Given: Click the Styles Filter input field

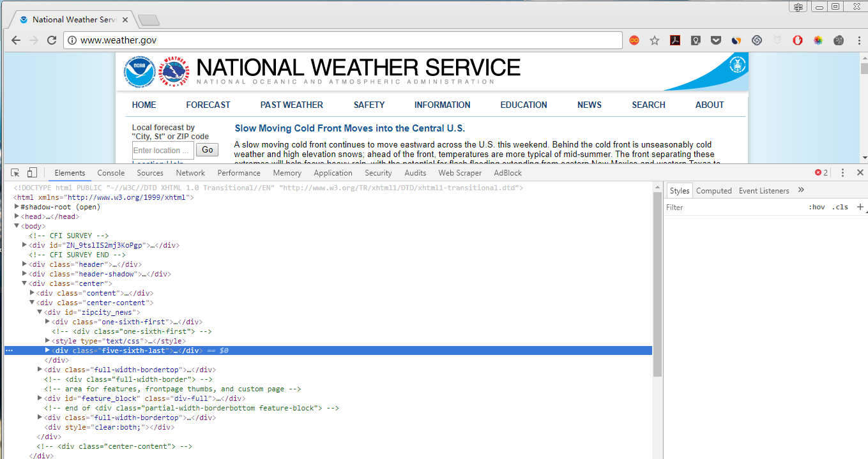Looking at the screenshot, I should click(735, 207).
